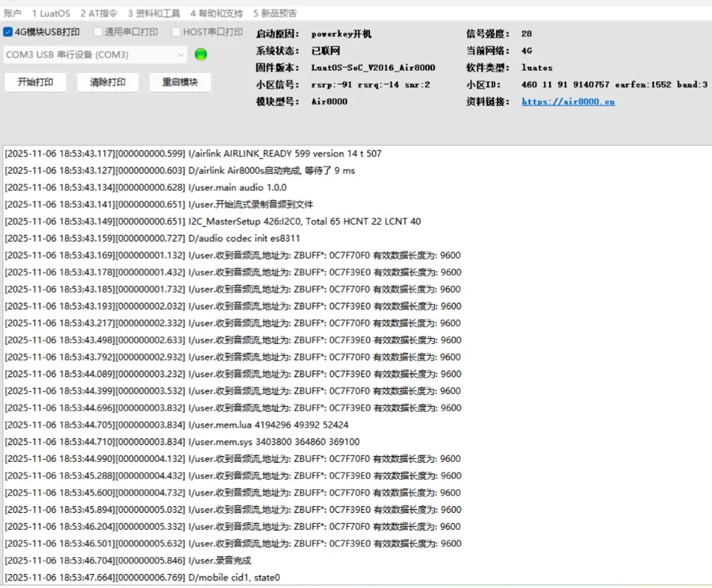
Task: Select the log line timestamped 18:53:46.501
Action: click(233, 544)
